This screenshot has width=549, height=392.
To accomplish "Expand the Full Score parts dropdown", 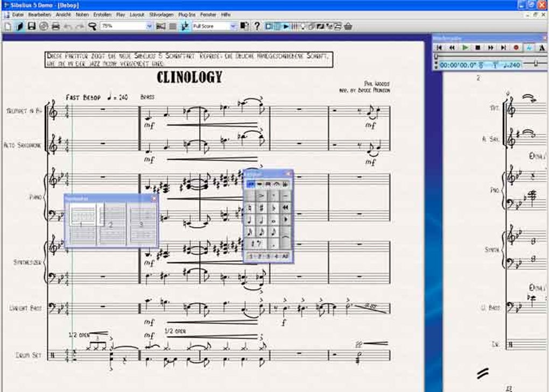I will point(233,26).
